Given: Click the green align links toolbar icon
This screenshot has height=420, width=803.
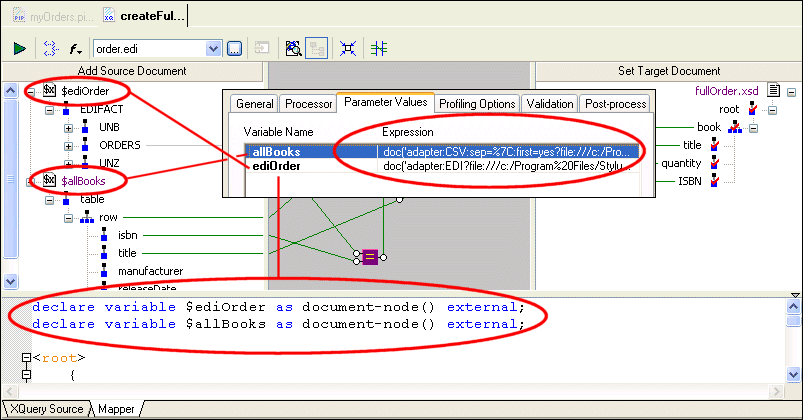Looking at the screenshot, I should click(379, 48).
